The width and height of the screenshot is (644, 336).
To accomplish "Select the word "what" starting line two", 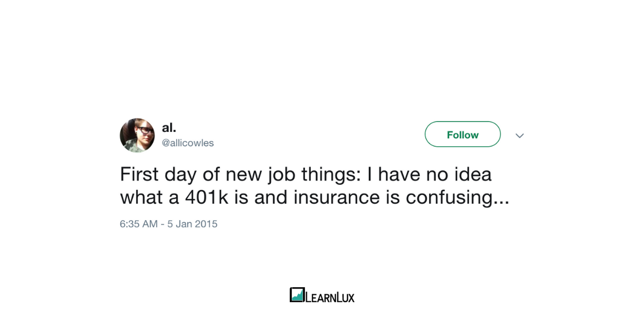I will (140, 198).
